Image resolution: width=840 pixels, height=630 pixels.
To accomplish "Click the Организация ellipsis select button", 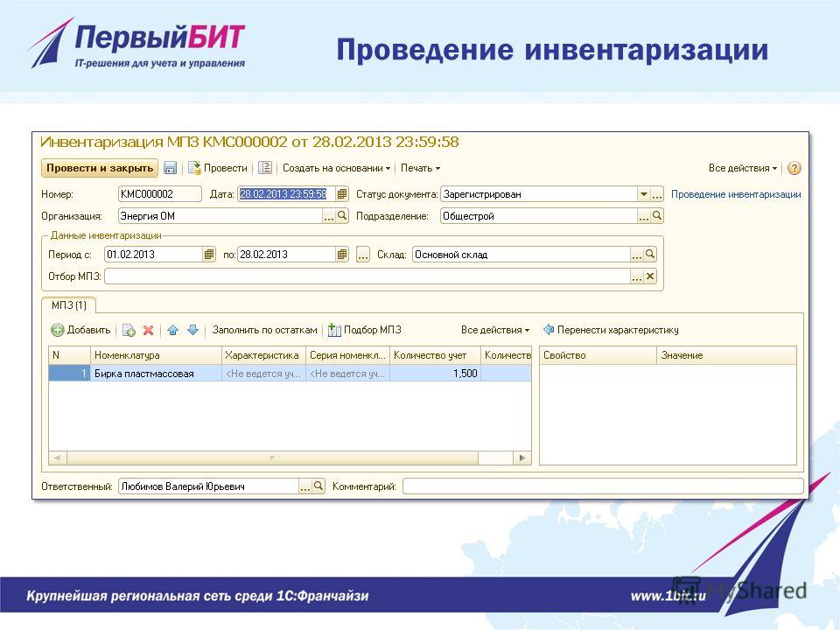I will click(329, 216).
